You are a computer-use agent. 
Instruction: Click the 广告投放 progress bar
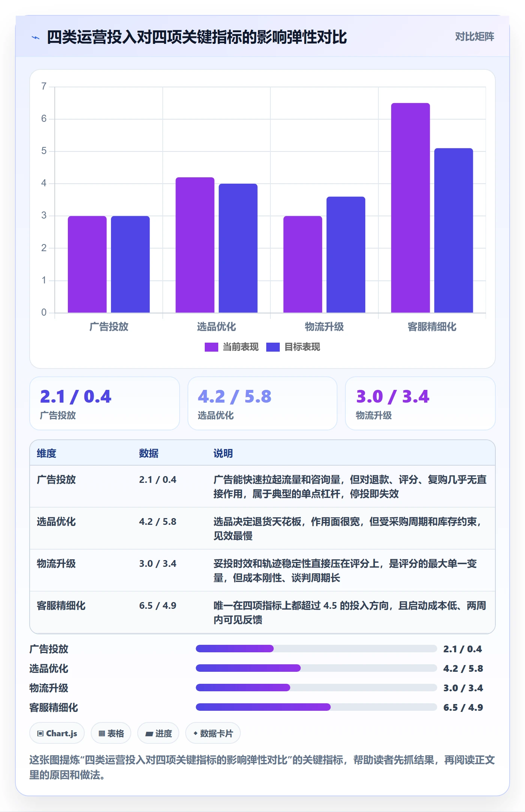click(x=316, y=649)
